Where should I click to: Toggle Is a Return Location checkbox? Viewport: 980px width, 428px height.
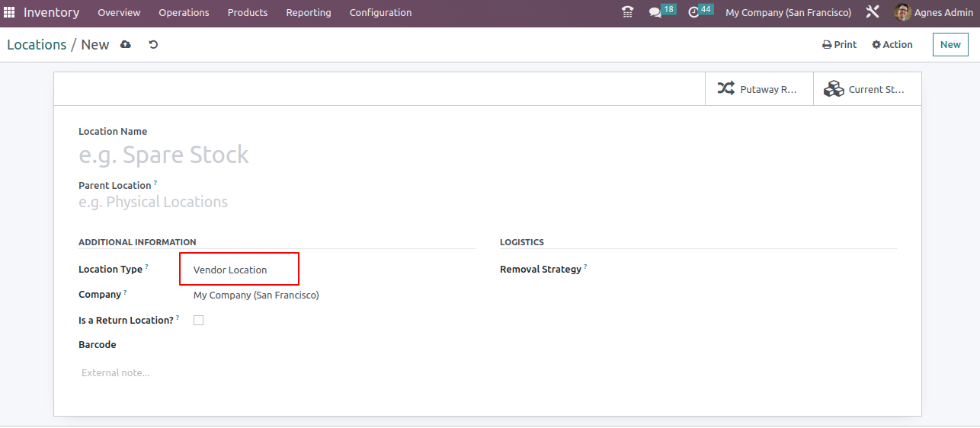coord(198,321)
